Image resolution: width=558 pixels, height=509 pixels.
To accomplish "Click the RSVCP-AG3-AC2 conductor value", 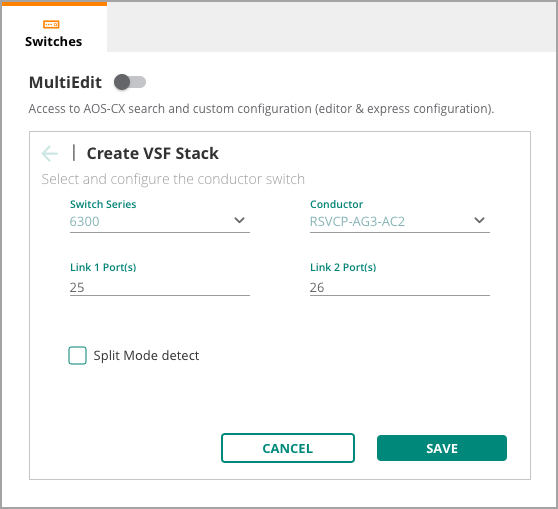I will point(357,221).
